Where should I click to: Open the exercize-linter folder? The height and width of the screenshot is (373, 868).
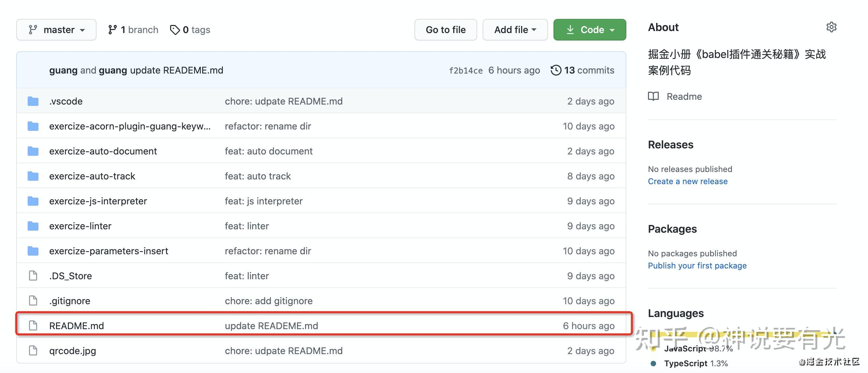pyautogui.click(x=80, y=226)
